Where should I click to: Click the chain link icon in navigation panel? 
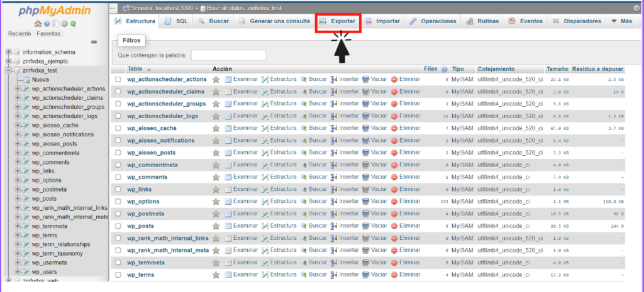94,42
